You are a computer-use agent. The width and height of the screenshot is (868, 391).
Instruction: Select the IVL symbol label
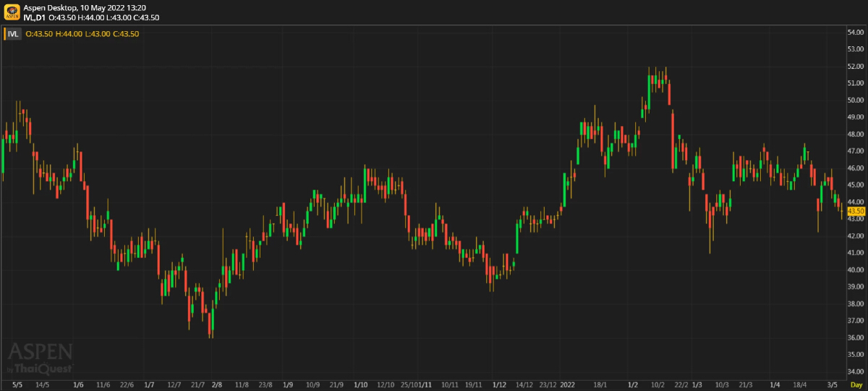click(14, 33)
